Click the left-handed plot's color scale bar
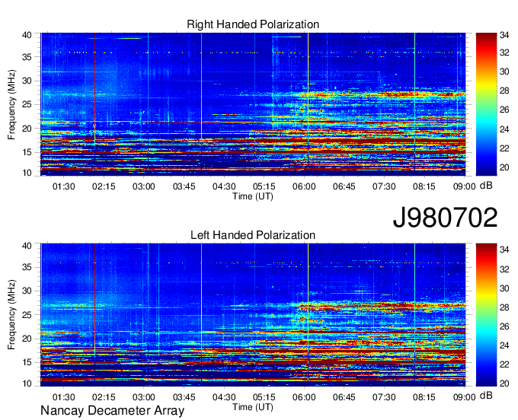This screenshot has width=518, height=420. pyautogui.click(x=486, y=314)
